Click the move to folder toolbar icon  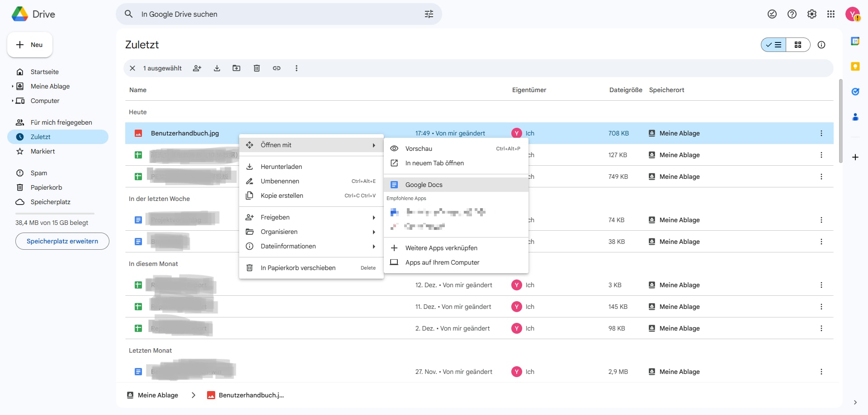(x=236, y=68)
